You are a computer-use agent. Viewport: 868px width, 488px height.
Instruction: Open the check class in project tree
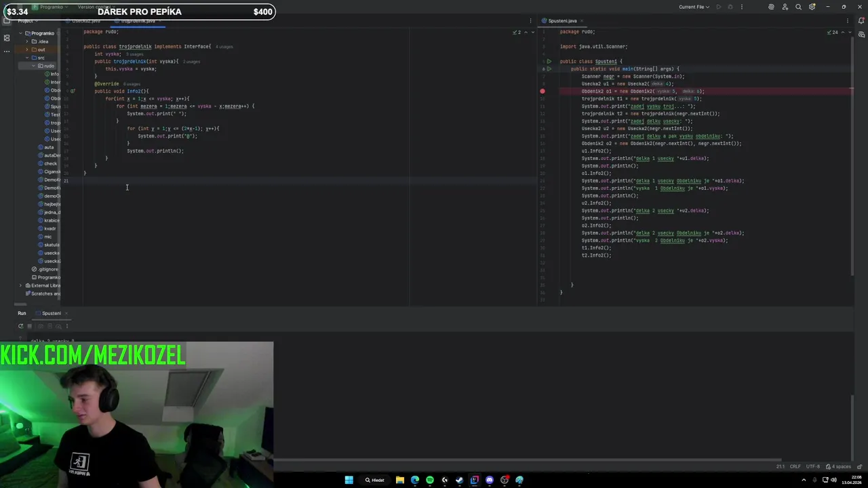coord(51,163)
